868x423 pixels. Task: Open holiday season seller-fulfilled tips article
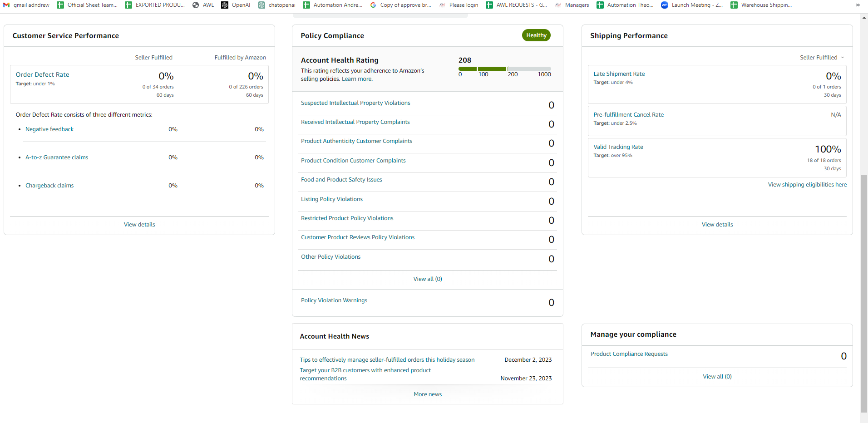click(x=387, y=360)
